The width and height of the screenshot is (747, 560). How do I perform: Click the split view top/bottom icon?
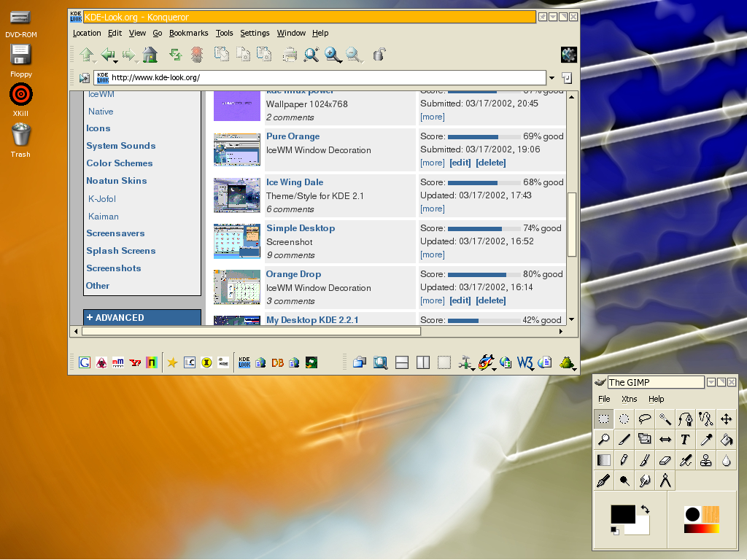coord(402,363)
